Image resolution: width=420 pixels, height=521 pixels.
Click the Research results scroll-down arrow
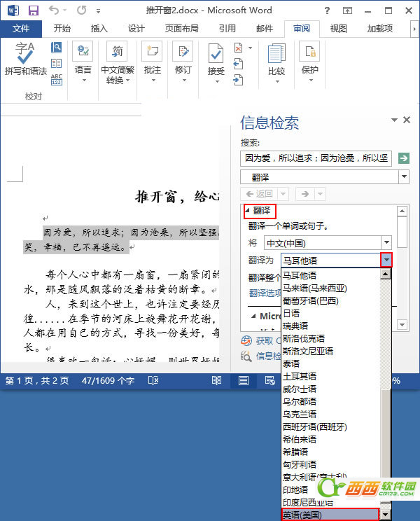(402, 325)
